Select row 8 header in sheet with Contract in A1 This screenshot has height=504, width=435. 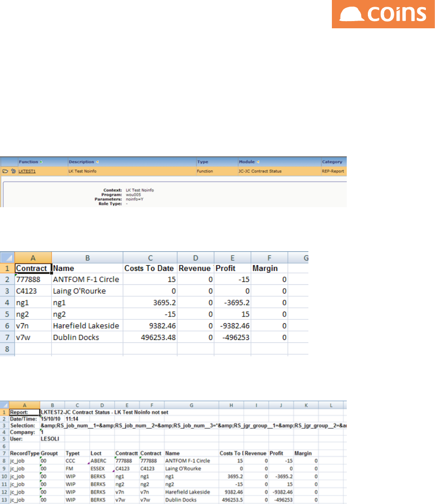pyautogui.click(x=7, y=349)
